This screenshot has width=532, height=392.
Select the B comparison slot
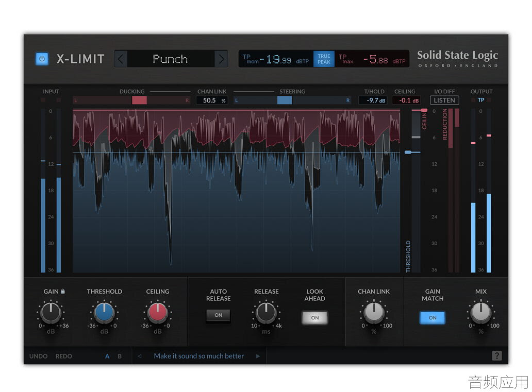(120, 356)
